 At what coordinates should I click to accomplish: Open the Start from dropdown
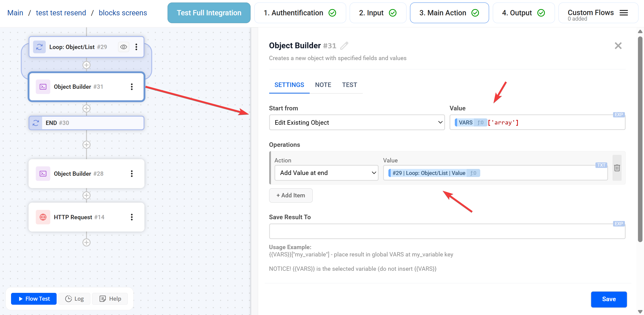[x=357, y=122]
